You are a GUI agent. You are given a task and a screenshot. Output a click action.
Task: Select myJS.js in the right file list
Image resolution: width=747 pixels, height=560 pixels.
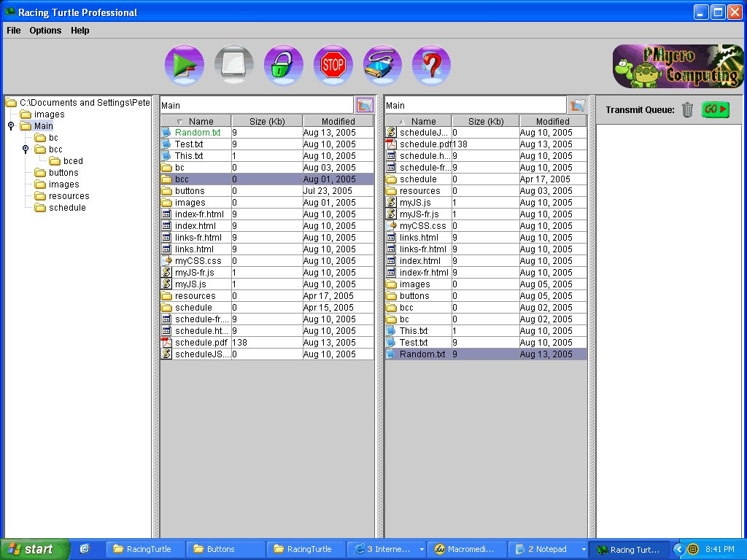coord(486,203)
